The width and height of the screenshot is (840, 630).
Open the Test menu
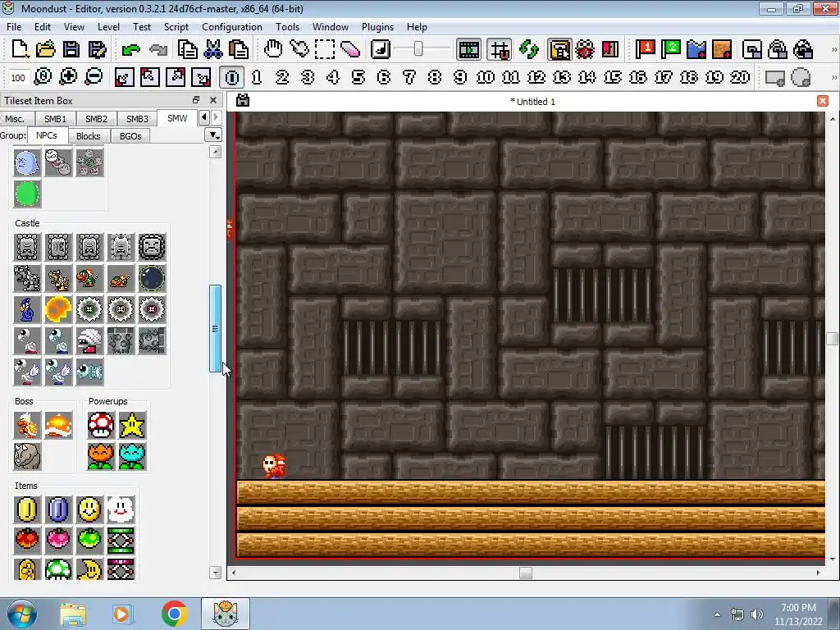coord(142,27)
